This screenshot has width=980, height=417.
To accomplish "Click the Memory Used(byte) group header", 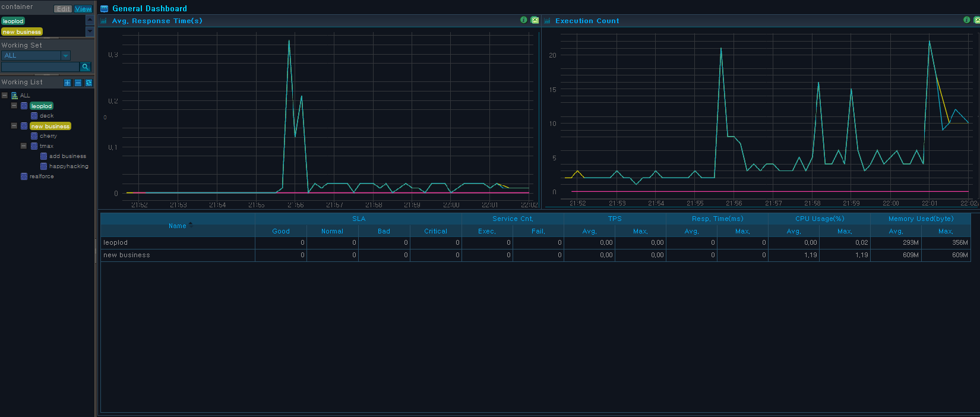I will point(921,219).
